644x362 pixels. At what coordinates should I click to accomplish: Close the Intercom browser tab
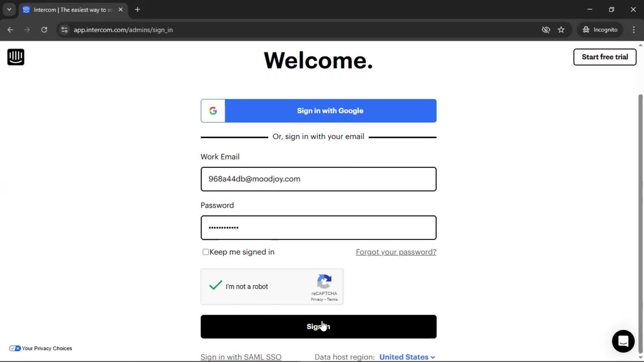[x=120, y=9]
